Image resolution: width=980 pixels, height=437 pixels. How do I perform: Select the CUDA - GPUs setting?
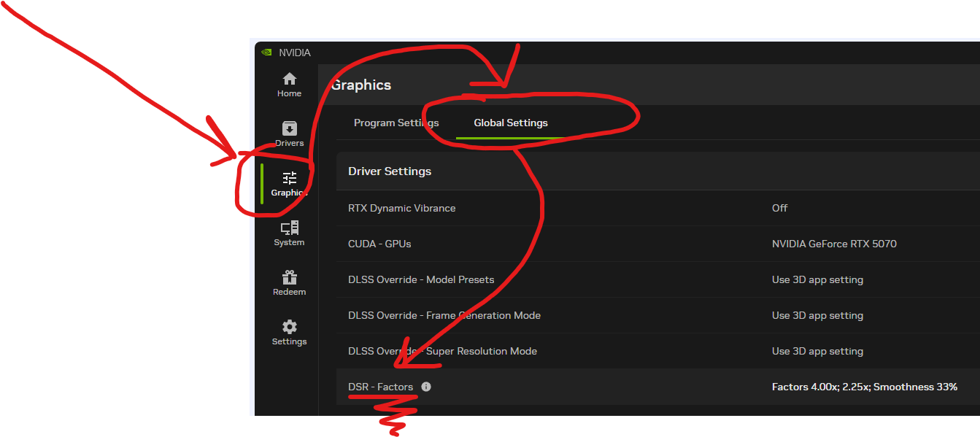[x=658, y=244]
